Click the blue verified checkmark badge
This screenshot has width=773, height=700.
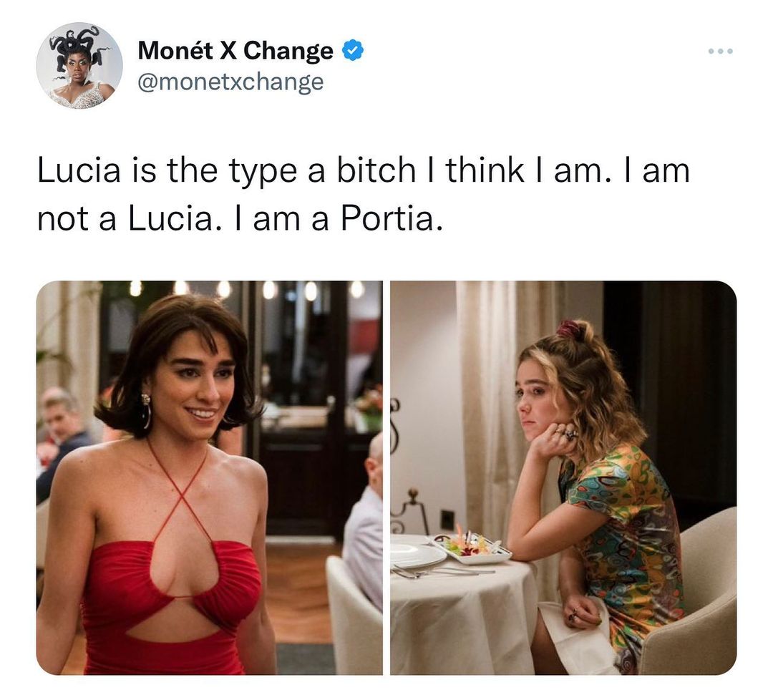[352, 50]
